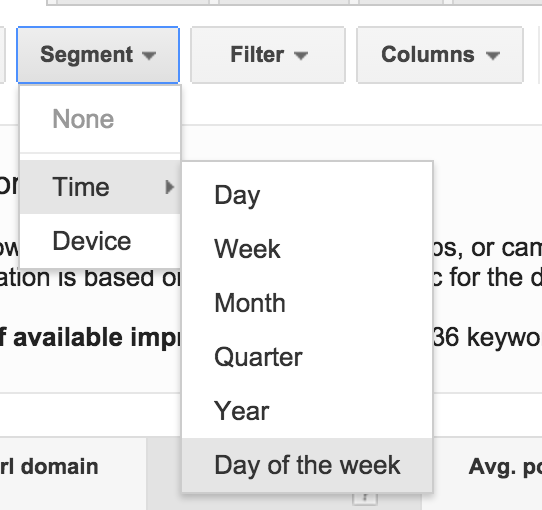Click the Avg. pos column header
The height and width of the screenshot is (510, 542).
click(x=505, y=467)
